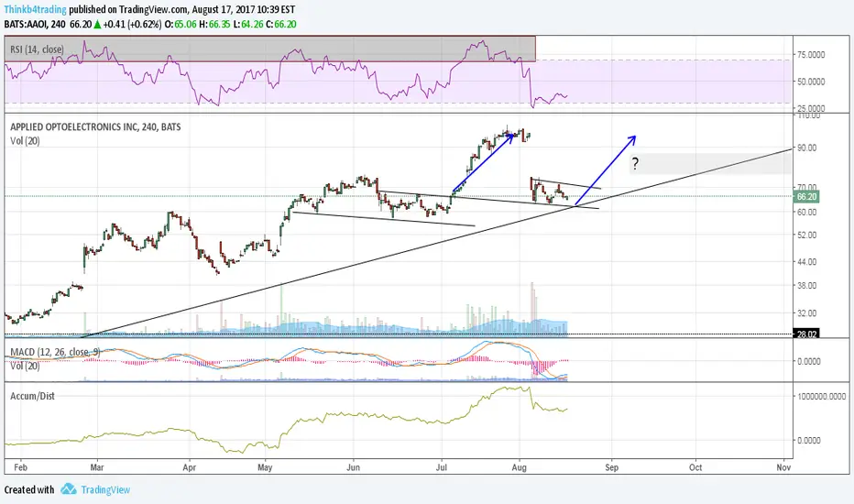Click the black 28.02 price label

coord(806,334)
